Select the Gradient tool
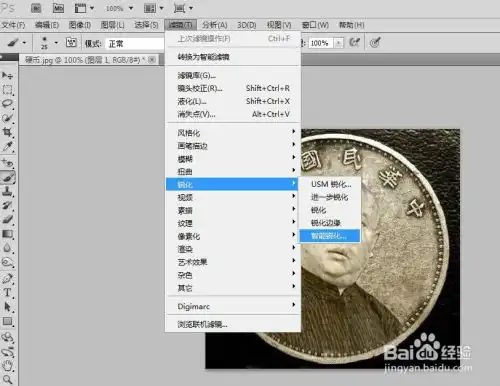The width and height of the screenshot is (500, 386). pos(7,234)
